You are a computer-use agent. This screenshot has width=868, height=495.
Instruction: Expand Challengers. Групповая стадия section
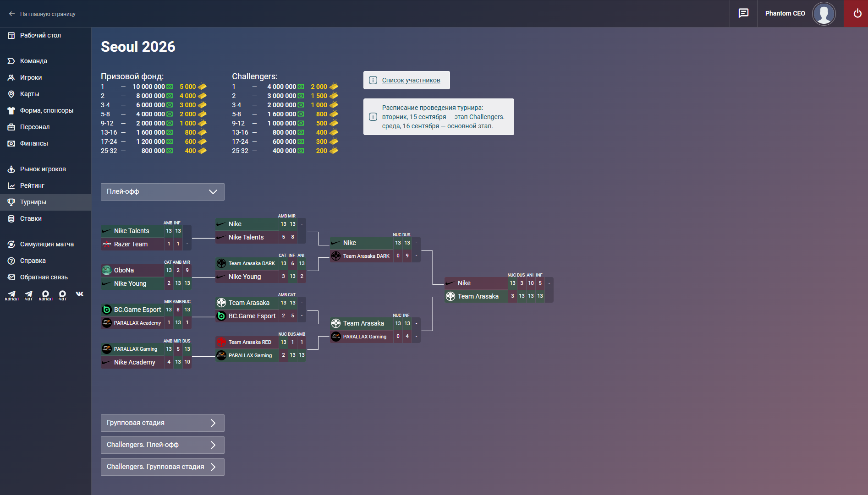163,467
